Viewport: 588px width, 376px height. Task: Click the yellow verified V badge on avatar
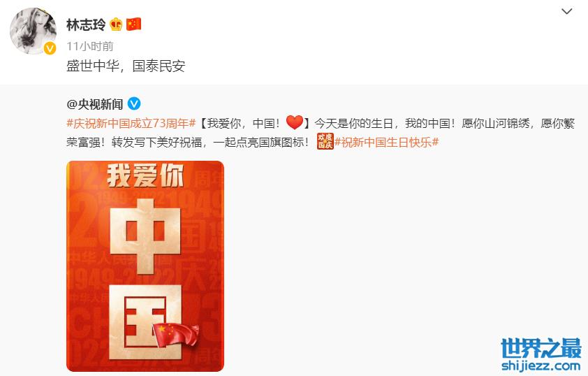pos(50,48)
